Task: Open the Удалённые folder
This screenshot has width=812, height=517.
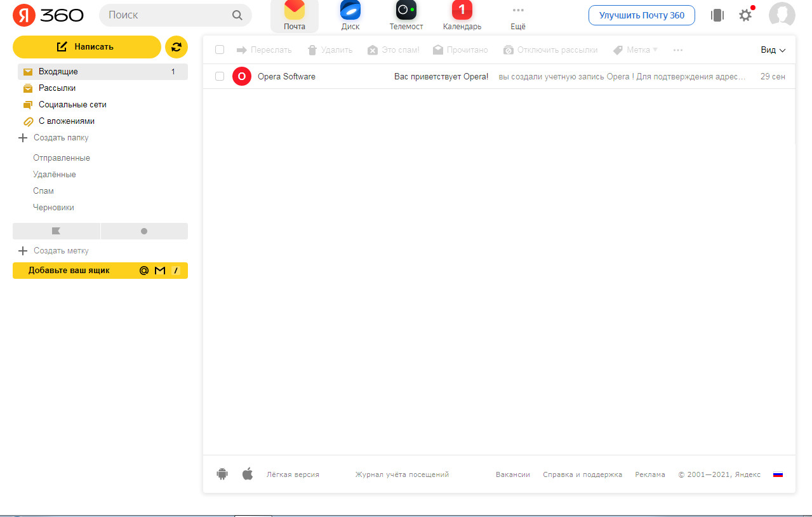Action: pyautogui.click(x=55, y=175)
